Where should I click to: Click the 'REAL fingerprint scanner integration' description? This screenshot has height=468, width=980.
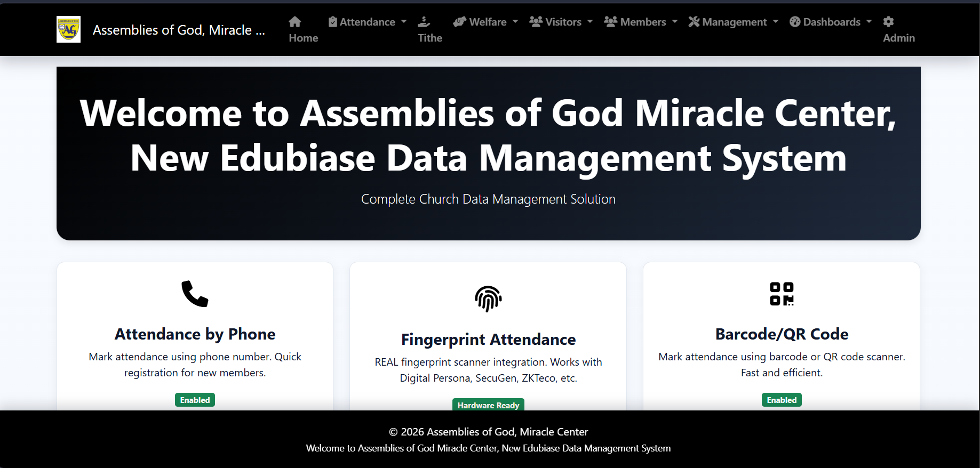click(x=488, y=370)
